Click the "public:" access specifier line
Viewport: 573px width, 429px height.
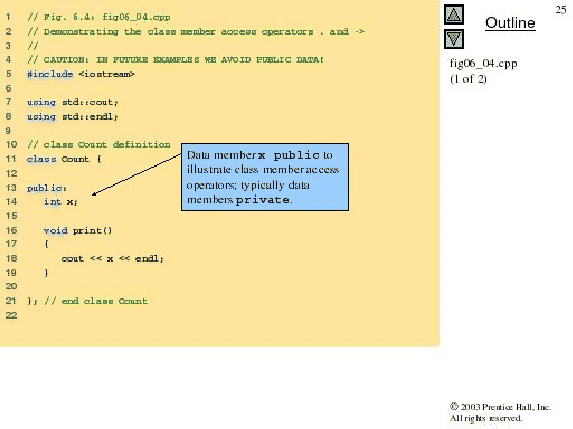click(46, 188)
